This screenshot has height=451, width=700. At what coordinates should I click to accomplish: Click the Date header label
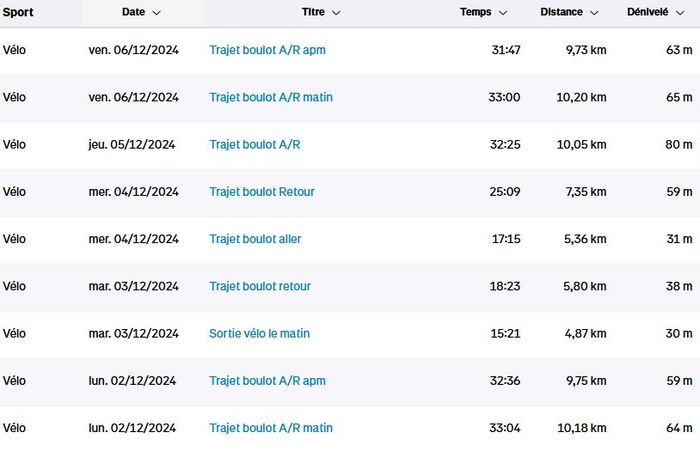(x=133, y=12)
